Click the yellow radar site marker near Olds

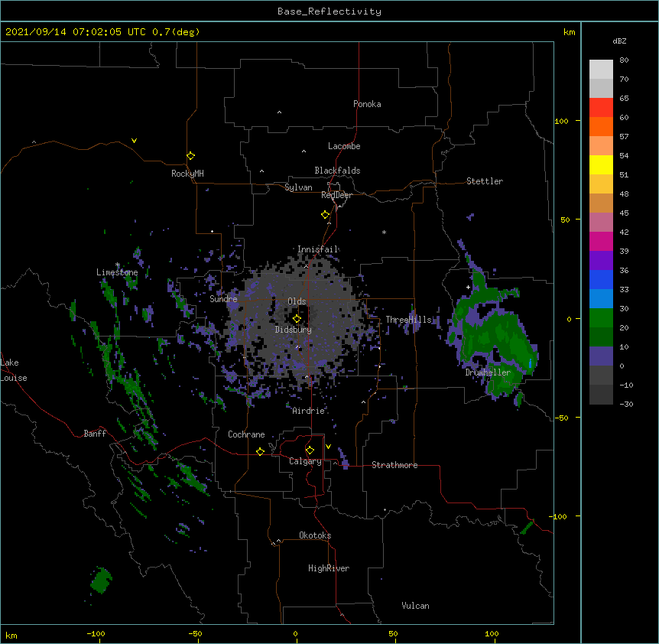[297, 319]
